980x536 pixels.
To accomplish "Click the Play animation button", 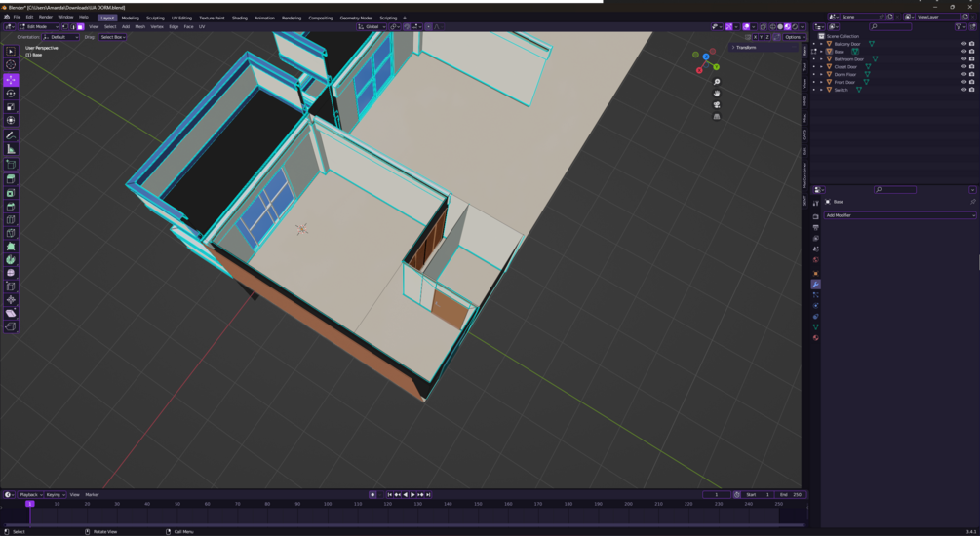I will coord(412,495).
